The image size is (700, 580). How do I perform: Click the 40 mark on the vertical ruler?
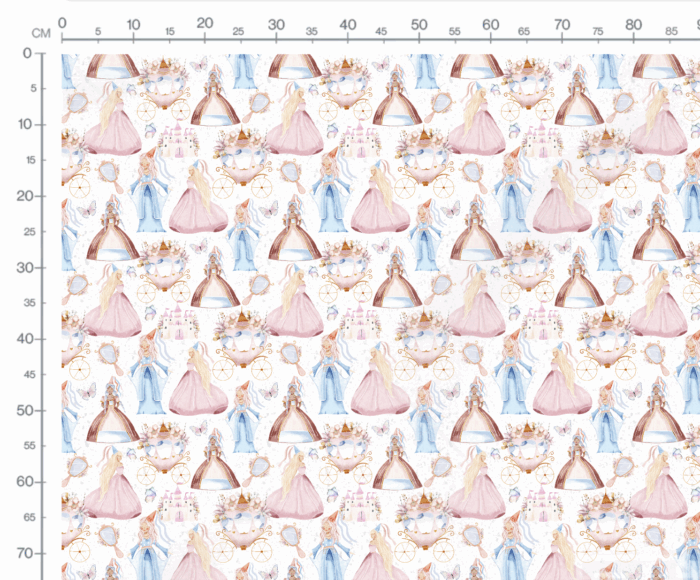(x=25, y=338)
